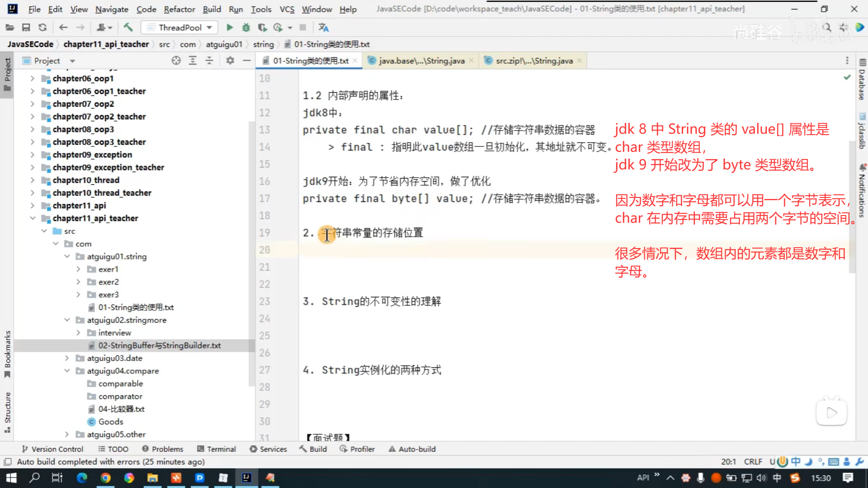Collapse the atguigu04.compare package
Viewport: 868px width, 488px height.
(67, 371)
